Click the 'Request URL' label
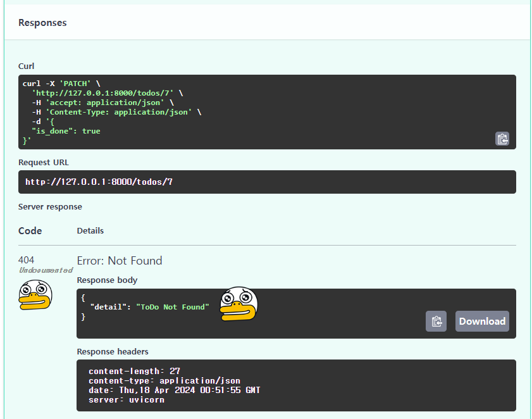532x419 pixels. click(44, 162)
